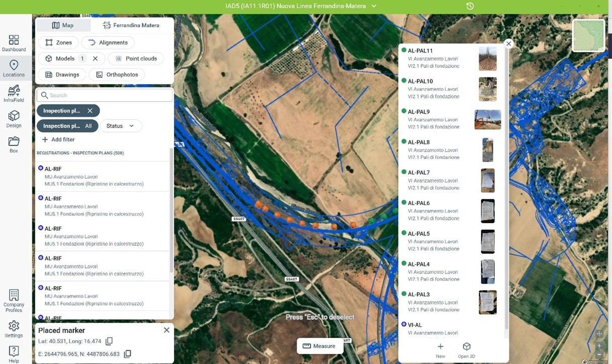Click Open 3D cube icon

467,346
